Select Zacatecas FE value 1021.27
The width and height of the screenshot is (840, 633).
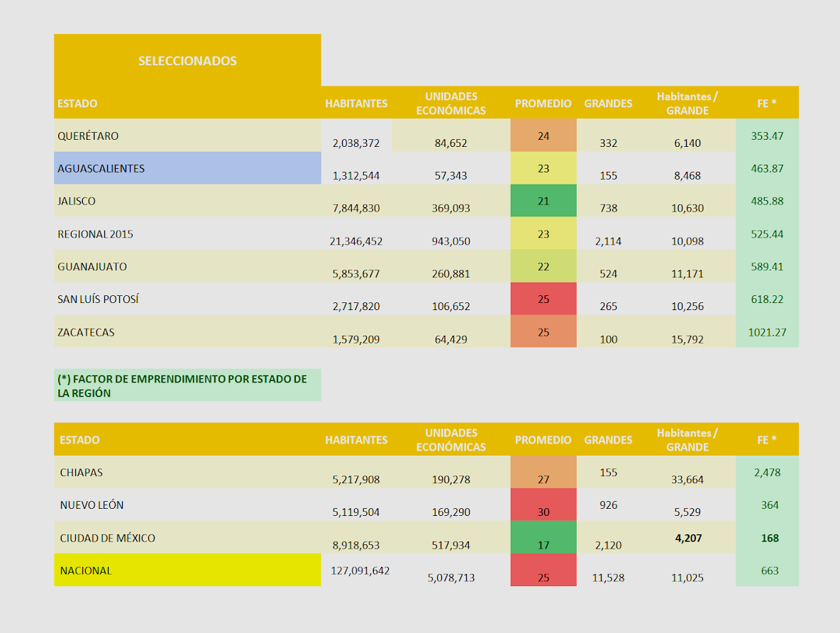pyautogui.click(x=767, y=331)
